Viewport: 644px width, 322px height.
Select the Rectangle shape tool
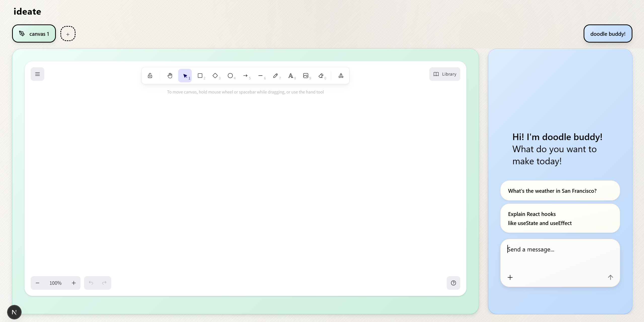(200, 76)
